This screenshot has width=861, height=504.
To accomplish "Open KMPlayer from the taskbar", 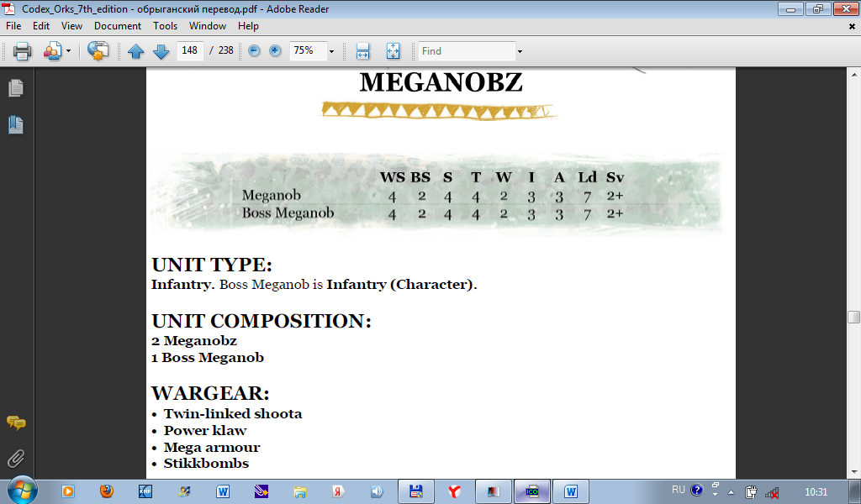I will [145, 491].
